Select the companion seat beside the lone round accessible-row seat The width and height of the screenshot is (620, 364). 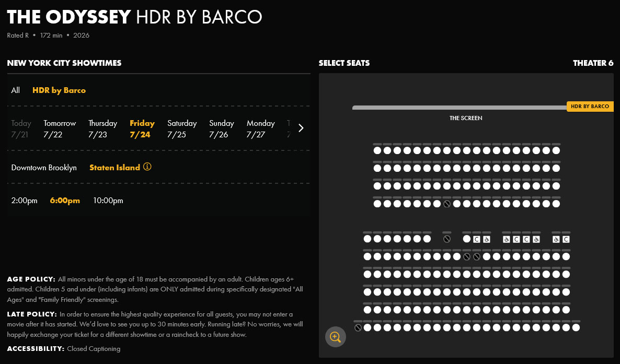[x=476, y=239]
